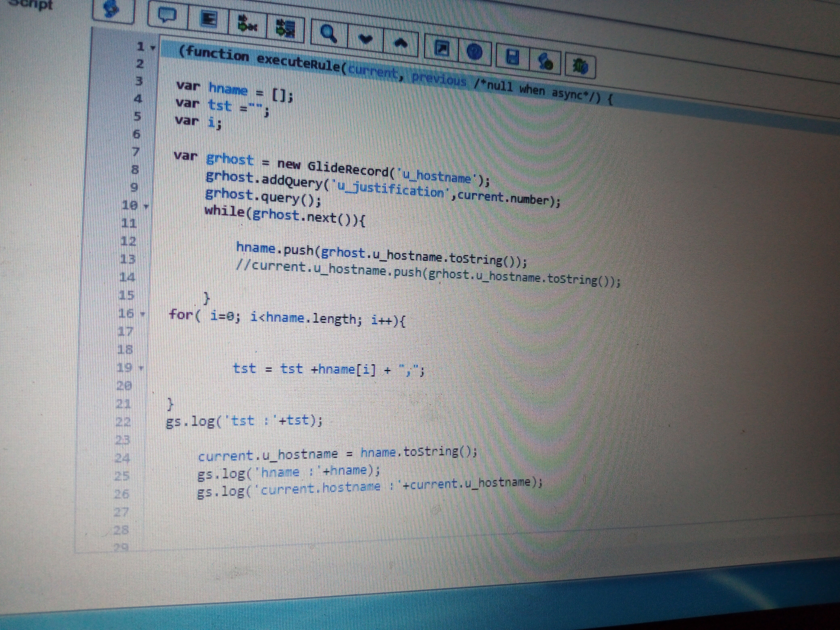Toggle full screen editor icon
This screenshot has width=840, height=630.
pyautogui.click(x=442, y=49)
